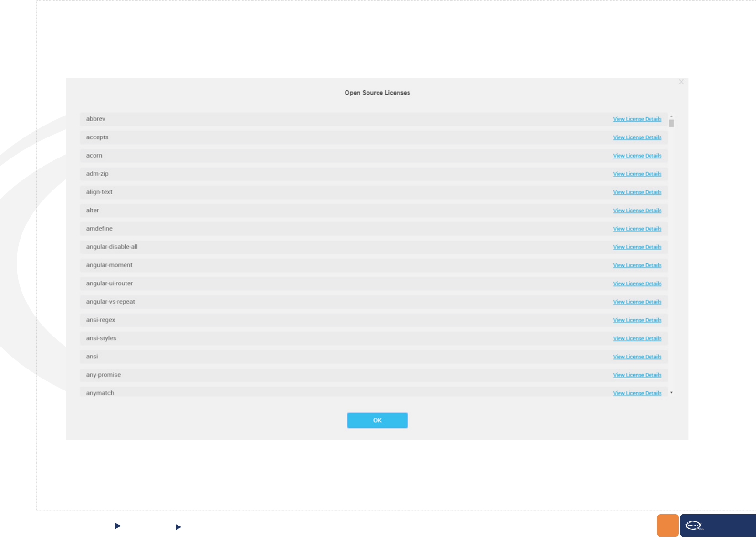This screenshot has width=756, height=537.
Task: View license details for angular-vs-repeat
Action: tap(637, 302)
